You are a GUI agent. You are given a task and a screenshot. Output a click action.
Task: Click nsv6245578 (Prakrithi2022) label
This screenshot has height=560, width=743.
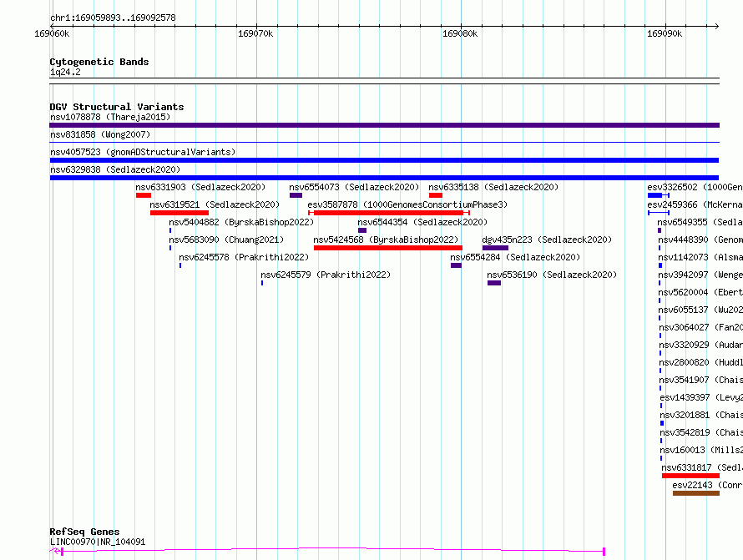pyautogui.click(x=244, y=257)
